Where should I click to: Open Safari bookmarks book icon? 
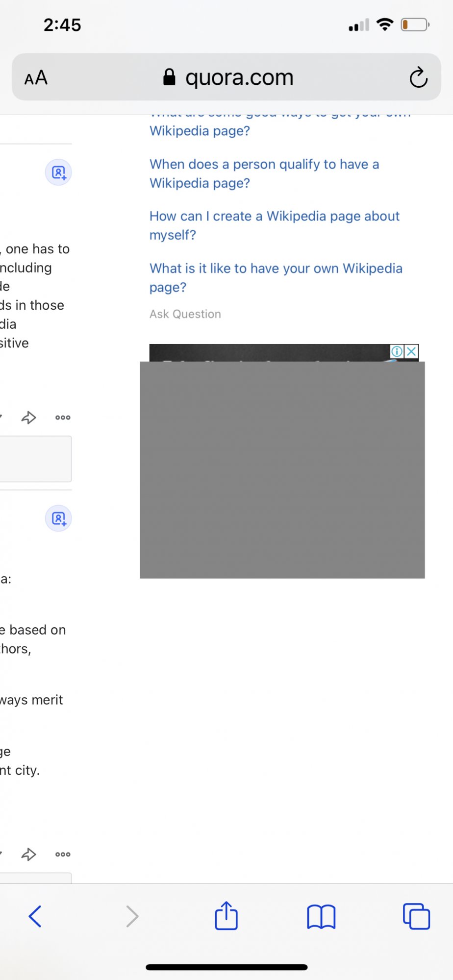click(x=321, y=916)
